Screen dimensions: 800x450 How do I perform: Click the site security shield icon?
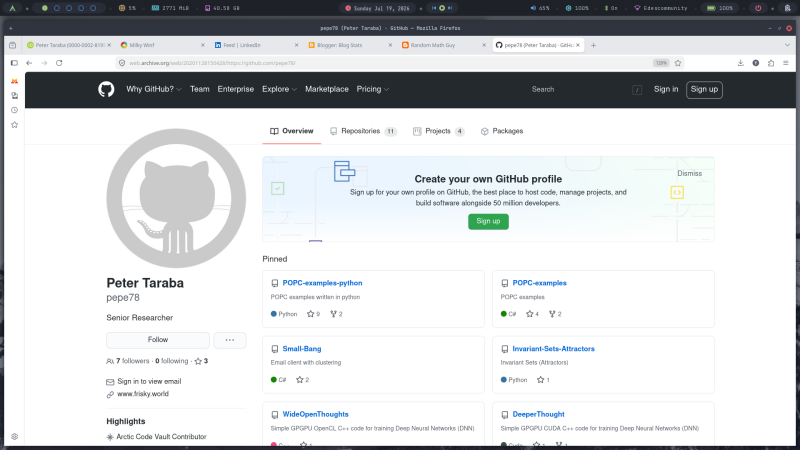coord(122,63)
